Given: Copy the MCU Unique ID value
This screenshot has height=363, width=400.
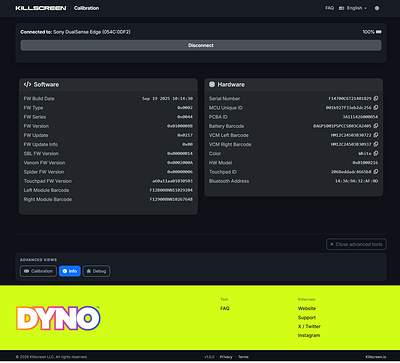Looking at the screenshot, I should [376, 108].
